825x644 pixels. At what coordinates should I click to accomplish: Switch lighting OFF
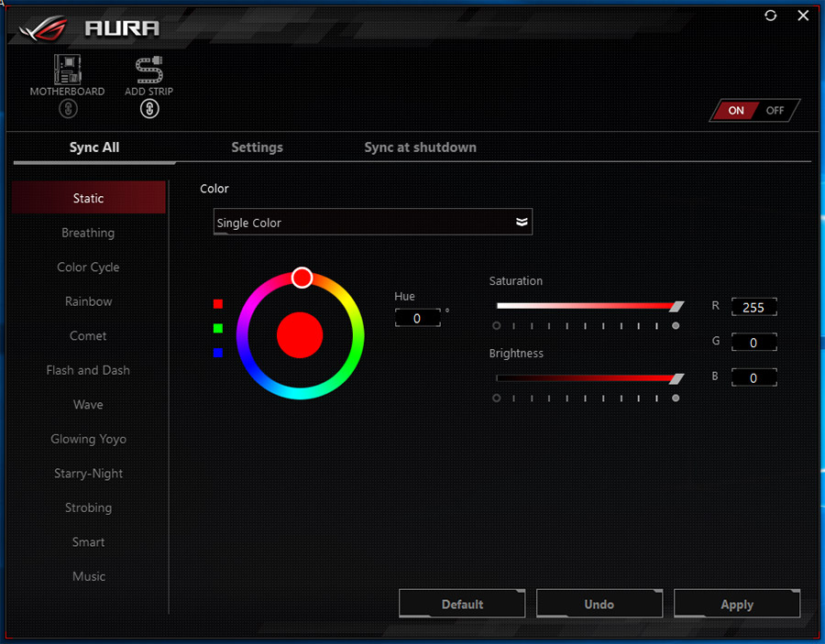(775, 111)
